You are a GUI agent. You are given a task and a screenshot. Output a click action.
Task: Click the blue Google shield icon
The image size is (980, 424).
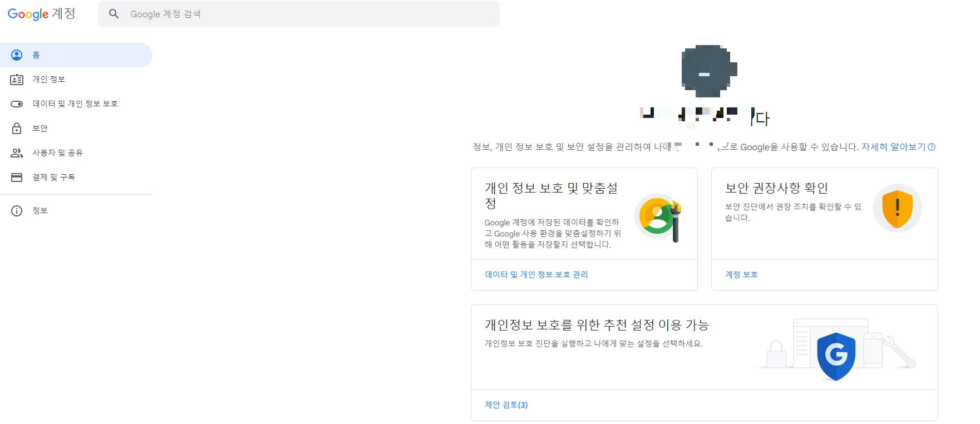click(x=836, y=356)
